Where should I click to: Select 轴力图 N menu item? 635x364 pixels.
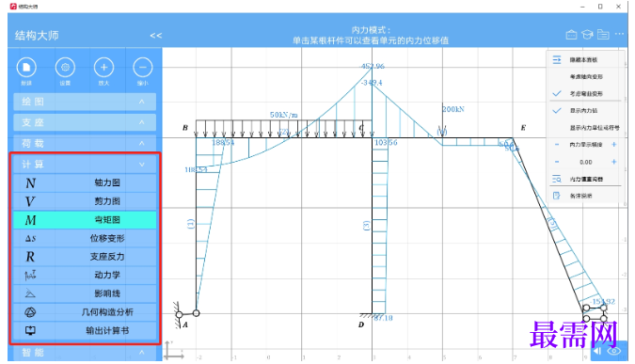tap(85, 182)
